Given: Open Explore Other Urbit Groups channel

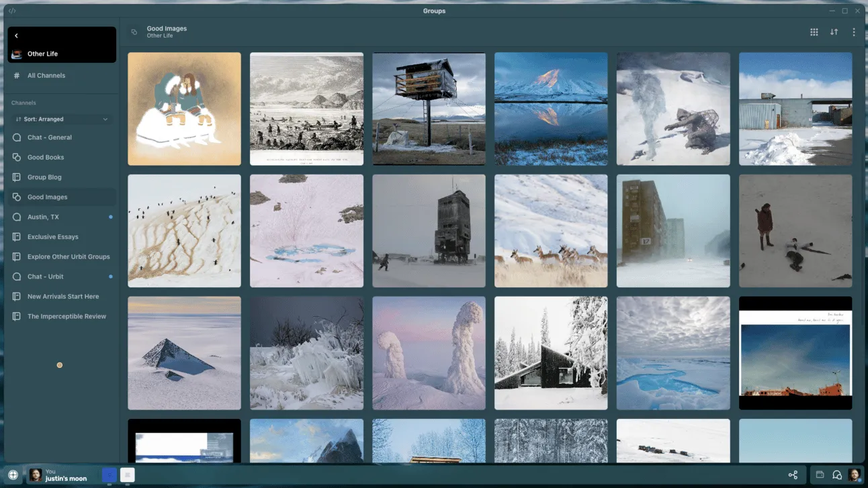Looking at the screenshot, I should 62,256.
